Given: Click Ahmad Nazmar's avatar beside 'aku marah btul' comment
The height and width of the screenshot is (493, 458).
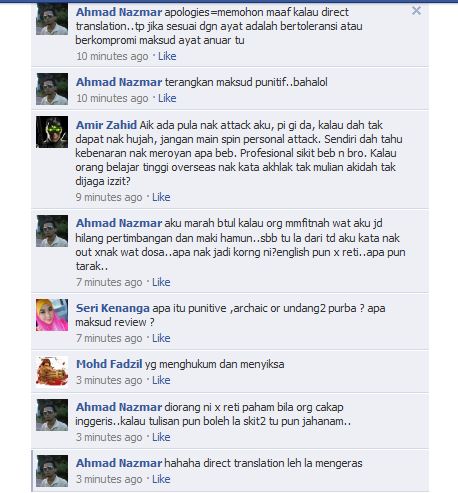Looking at the screenshot, I should click(52, 231).
